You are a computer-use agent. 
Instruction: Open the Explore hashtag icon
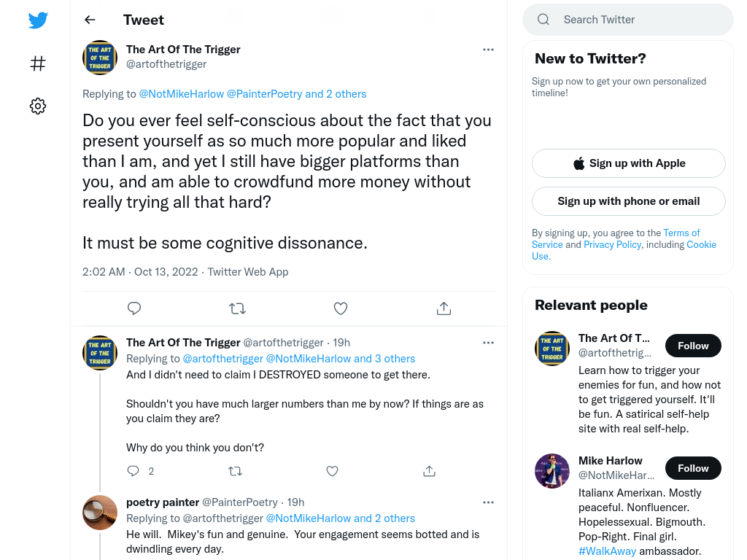(38, 63)
